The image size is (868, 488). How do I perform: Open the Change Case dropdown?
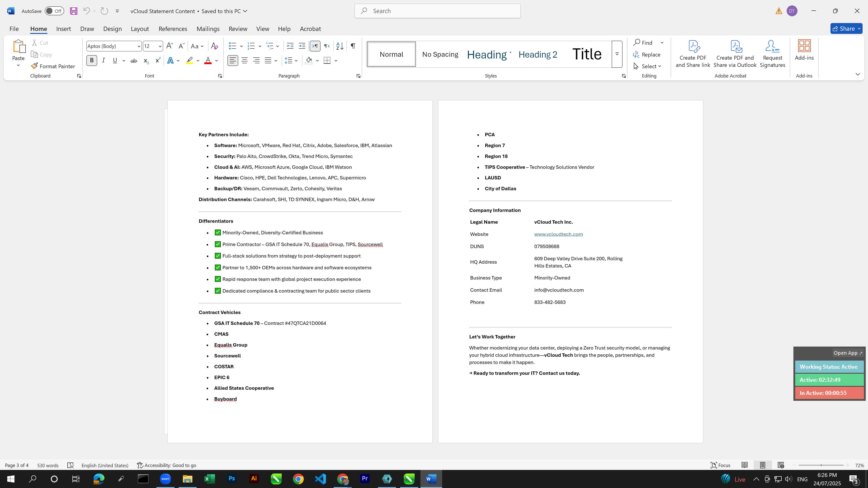pyautogui.click(x=198, y=46)
